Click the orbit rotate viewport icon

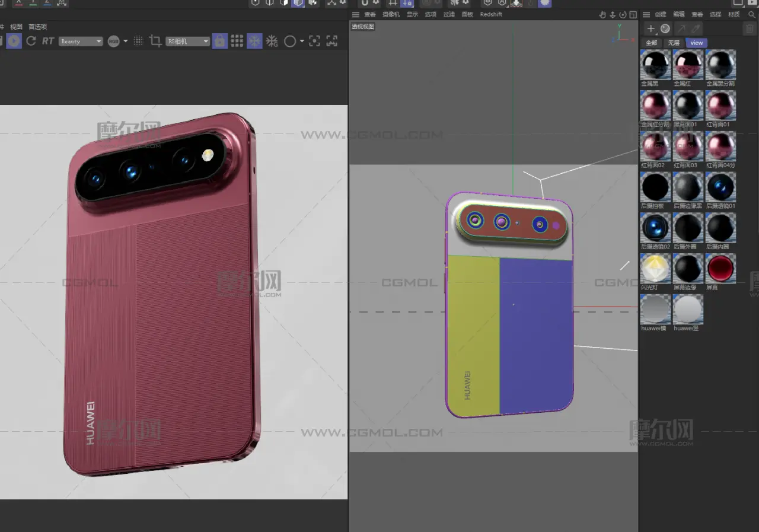tap(623, 14)
